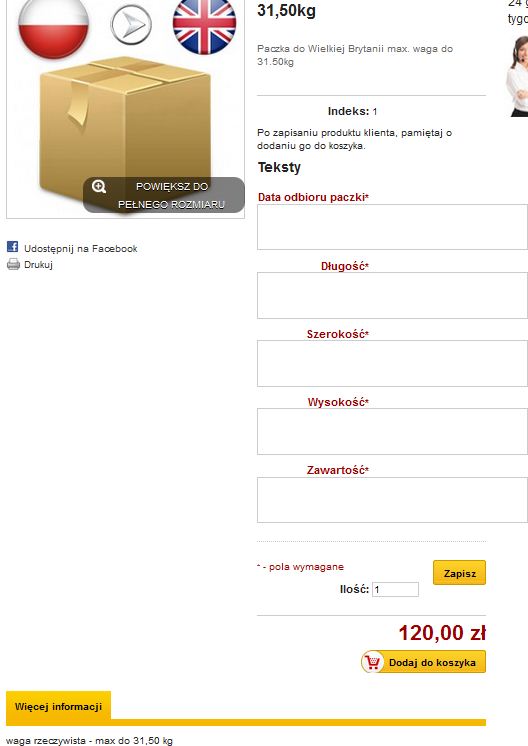Share via Udostępnij na Facebook link

(80, 248)
